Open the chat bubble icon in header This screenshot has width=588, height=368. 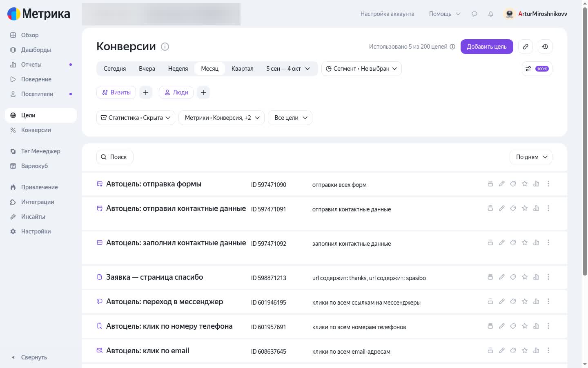coord(474,14)
